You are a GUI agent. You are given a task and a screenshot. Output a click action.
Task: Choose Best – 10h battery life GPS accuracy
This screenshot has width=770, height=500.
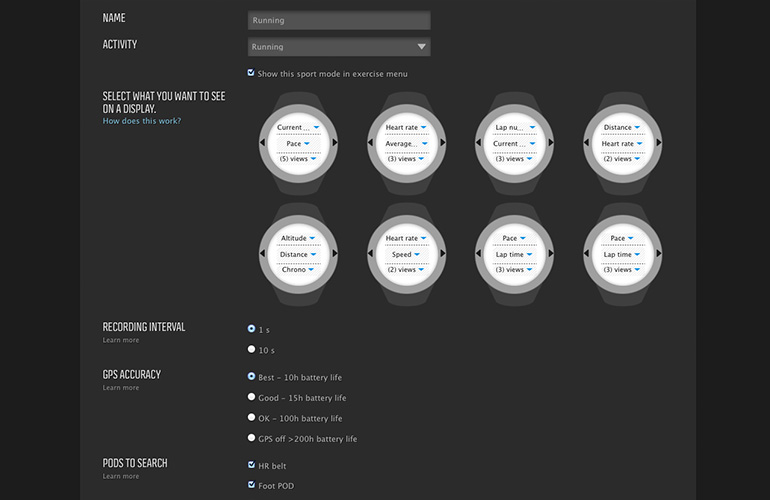[x=251, y=376]
